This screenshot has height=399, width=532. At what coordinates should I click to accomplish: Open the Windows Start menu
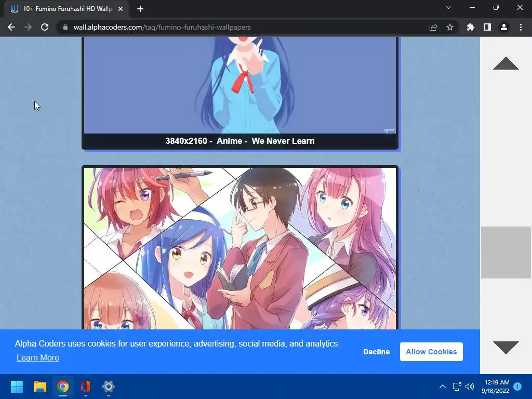coord(17,387)
